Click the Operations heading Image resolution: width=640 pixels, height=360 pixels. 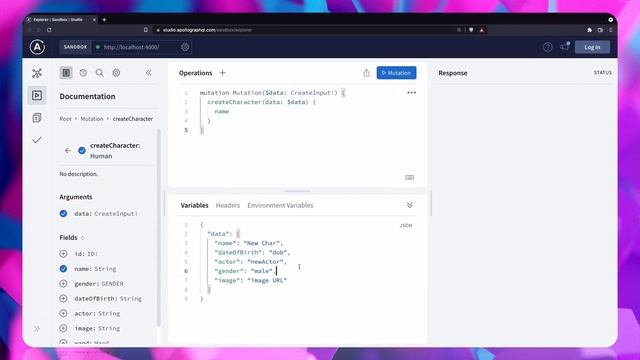[x=196, y=73]
